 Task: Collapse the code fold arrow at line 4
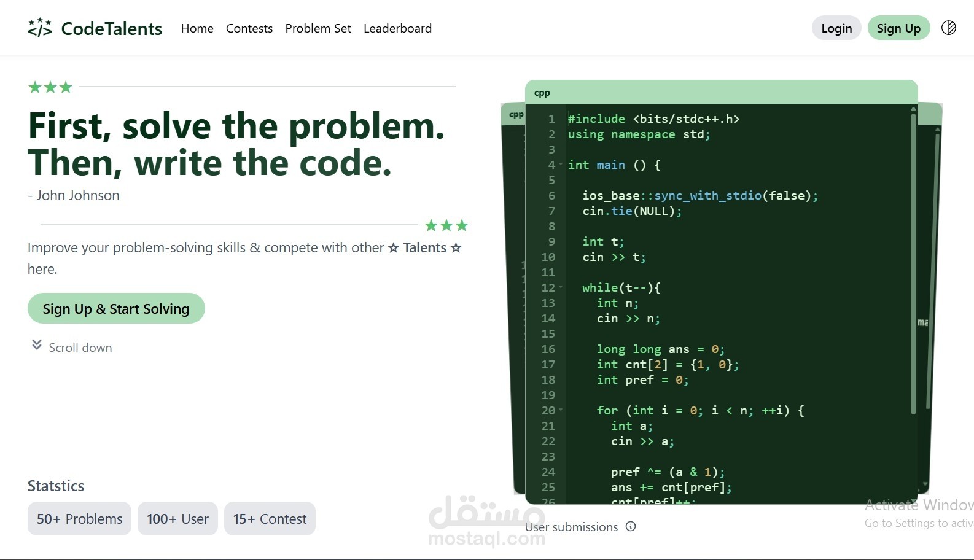click(x=561, y=164)
